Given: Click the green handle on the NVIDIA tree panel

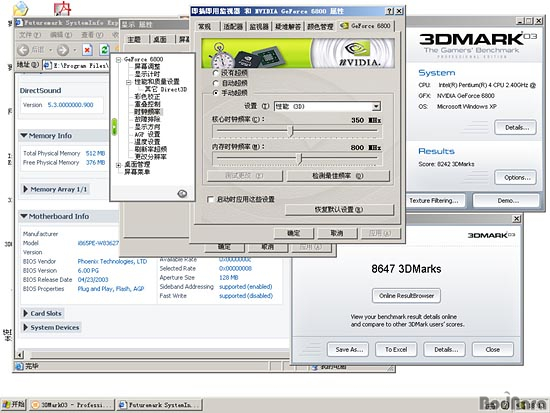Looking at the screenshot, I should tap(114, 127).
